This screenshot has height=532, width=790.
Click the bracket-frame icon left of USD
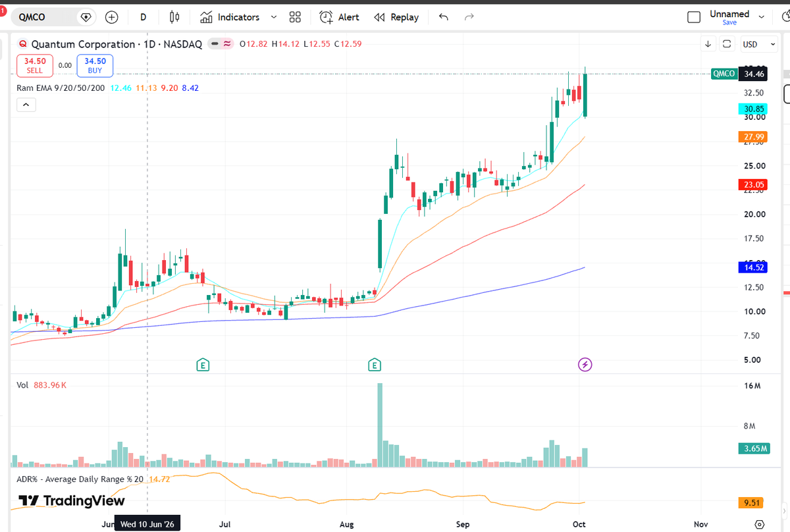click(727, 44)
